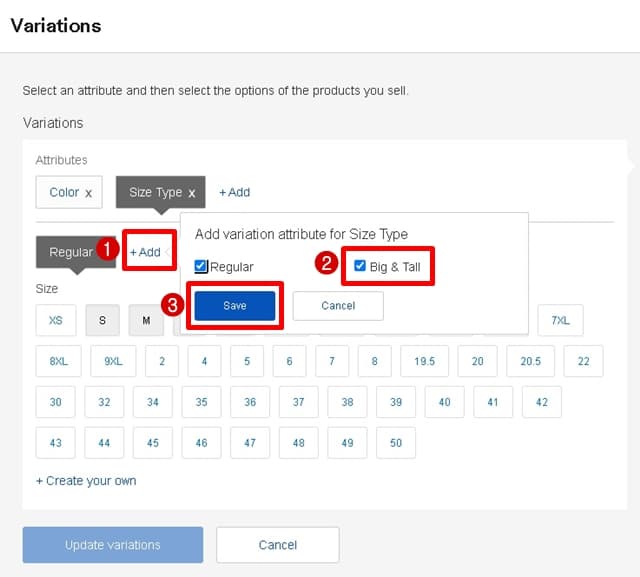The width and height of the screenshot is (640, 577).
Task: Cancel the add variation attribute popup
Action: click(x=338, y=305)
